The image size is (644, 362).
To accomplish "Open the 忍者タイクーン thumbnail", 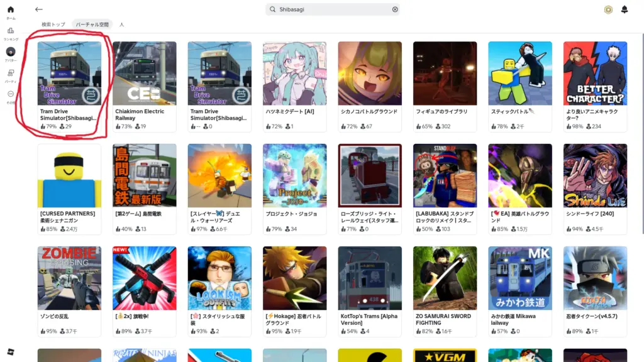I will pos(596,278).
